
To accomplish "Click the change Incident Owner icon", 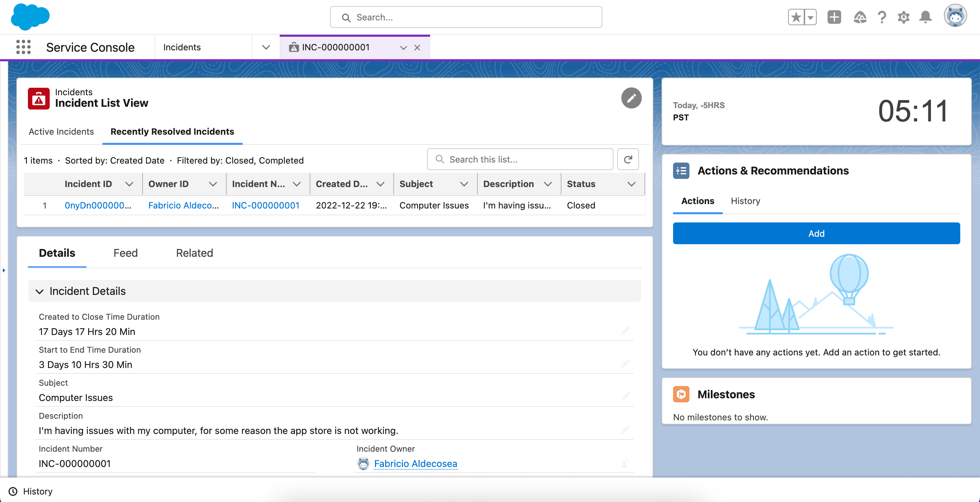I will coord(625,463).
